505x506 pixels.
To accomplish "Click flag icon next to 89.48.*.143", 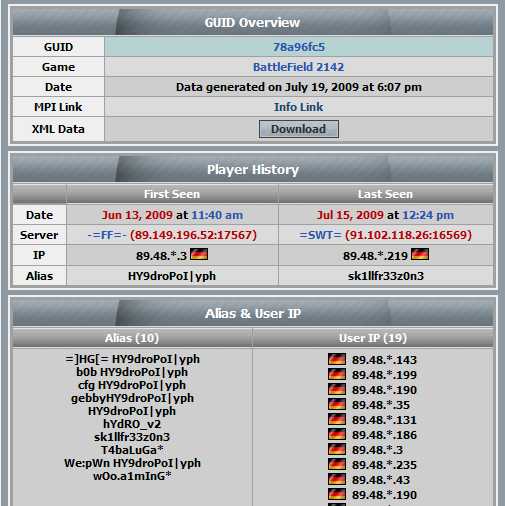I will [337, 359].
